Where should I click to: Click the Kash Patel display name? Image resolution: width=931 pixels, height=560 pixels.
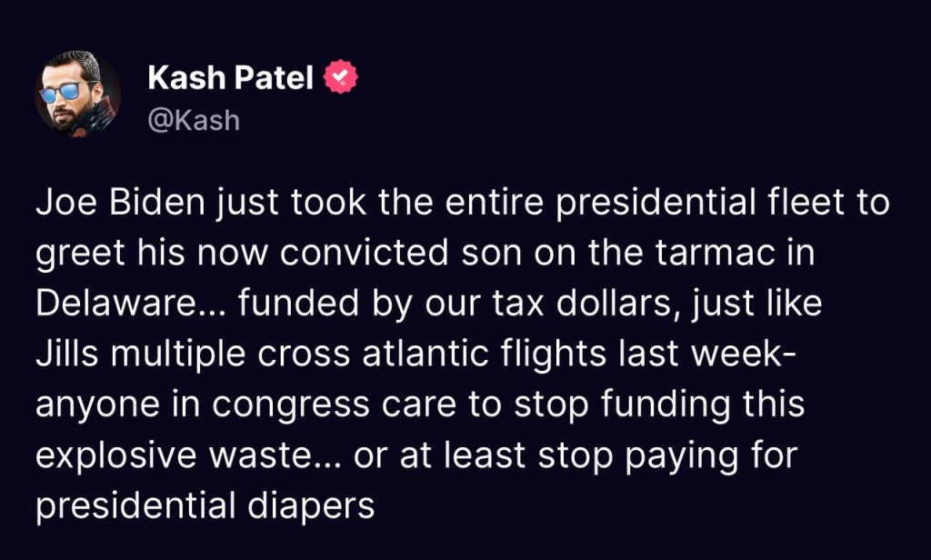pyautogui.click(x=231, y=79)
